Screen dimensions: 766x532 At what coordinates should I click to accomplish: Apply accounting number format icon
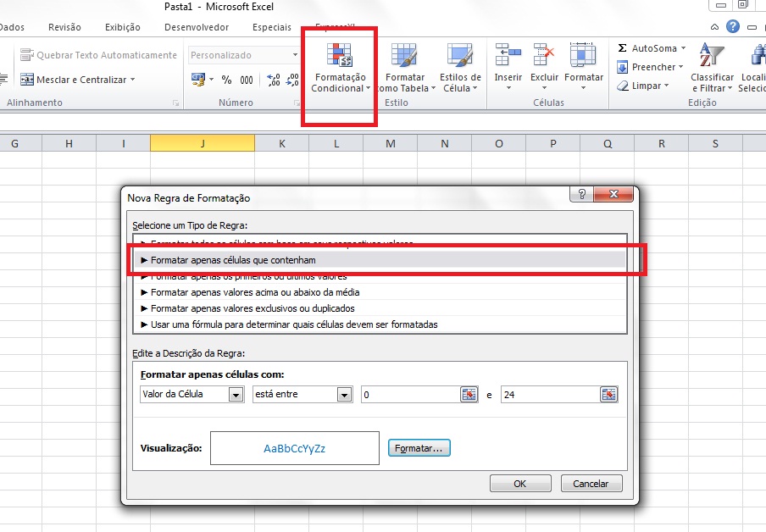coord(198,79)
